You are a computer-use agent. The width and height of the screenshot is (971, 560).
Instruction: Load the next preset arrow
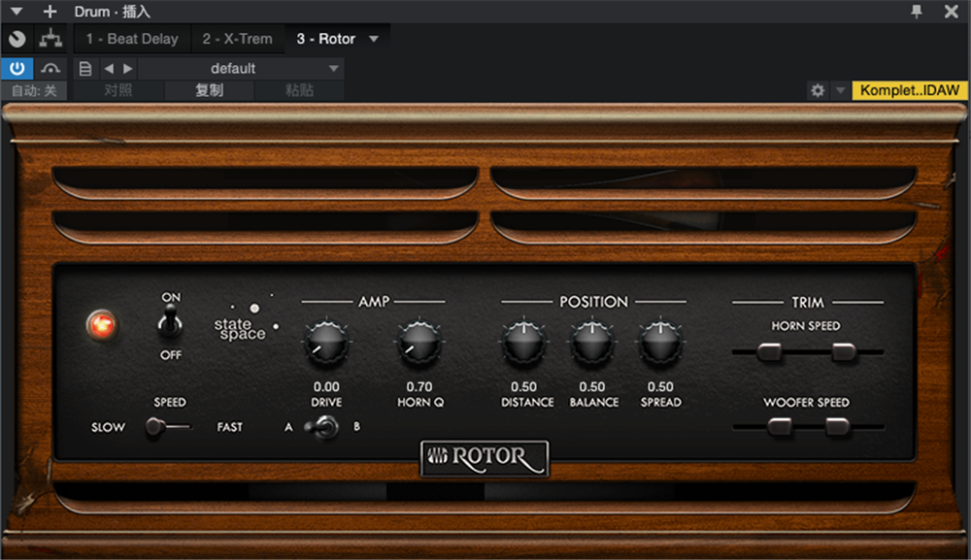127,68
